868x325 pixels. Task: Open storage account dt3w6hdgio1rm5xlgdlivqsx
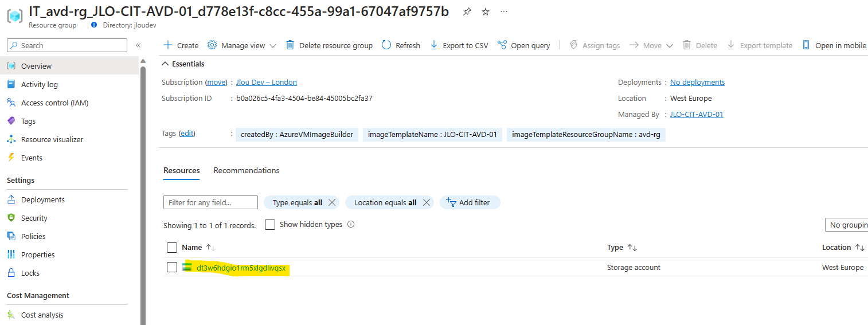pyautogui.click(x=241, y=268)
